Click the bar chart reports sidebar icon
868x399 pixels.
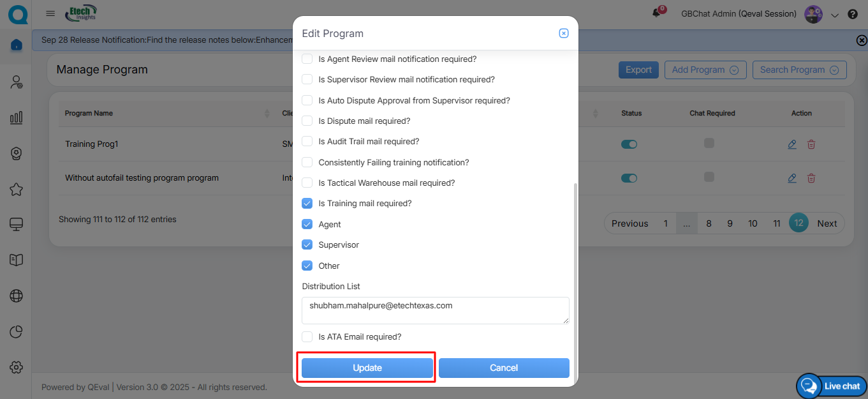(x=17, y=117)
